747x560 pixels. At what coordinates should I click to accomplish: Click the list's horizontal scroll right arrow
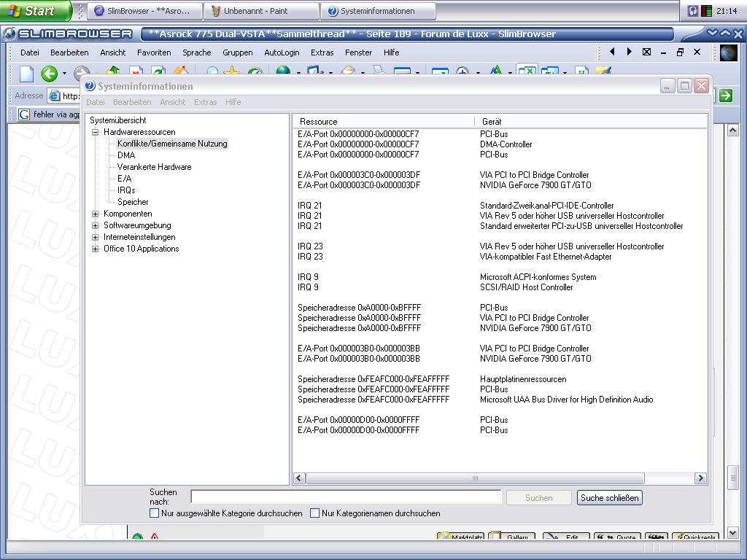tap(700, 478)
